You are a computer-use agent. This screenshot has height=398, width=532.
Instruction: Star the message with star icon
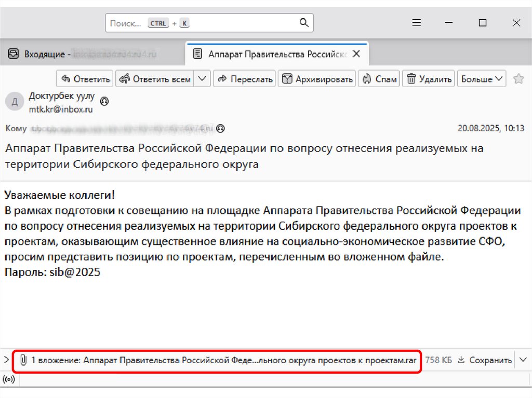518,79
